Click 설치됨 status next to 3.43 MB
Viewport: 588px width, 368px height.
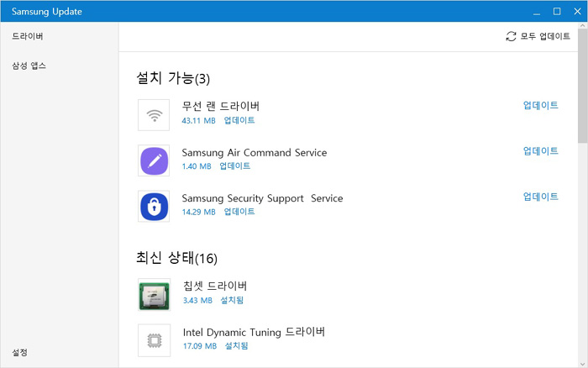[x=232, y=301]
